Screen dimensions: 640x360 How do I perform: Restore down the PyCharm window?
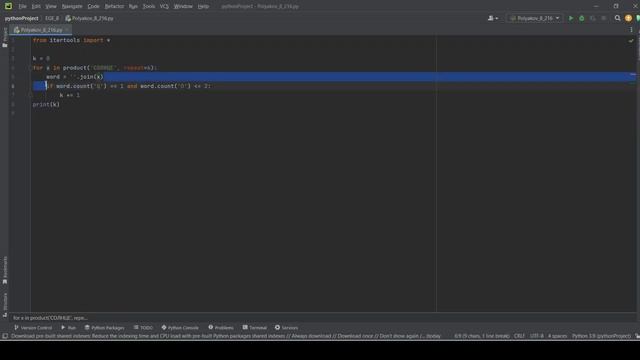(x=616, y=6)
